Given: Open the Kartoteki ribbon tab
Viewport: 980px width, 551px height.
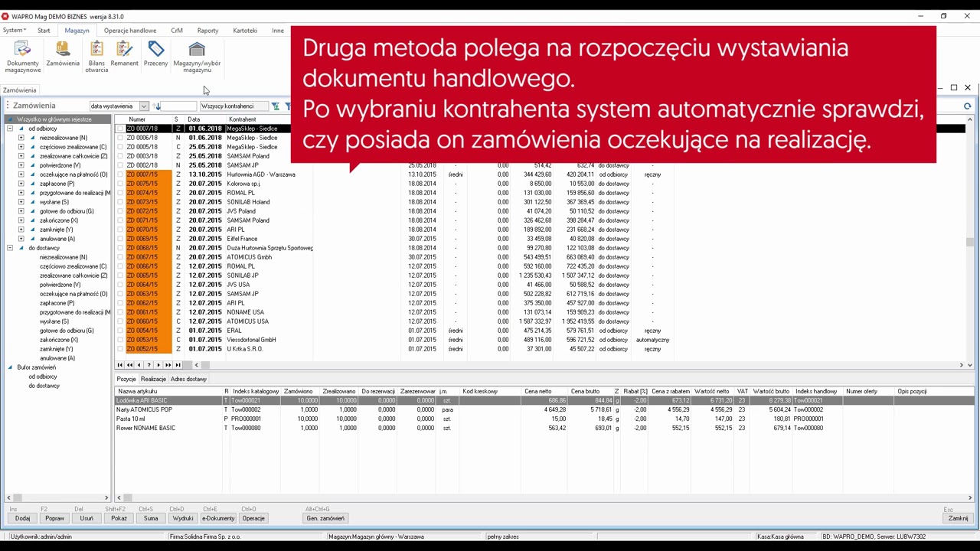Looking at the screenshot, I should coord(245,31).
